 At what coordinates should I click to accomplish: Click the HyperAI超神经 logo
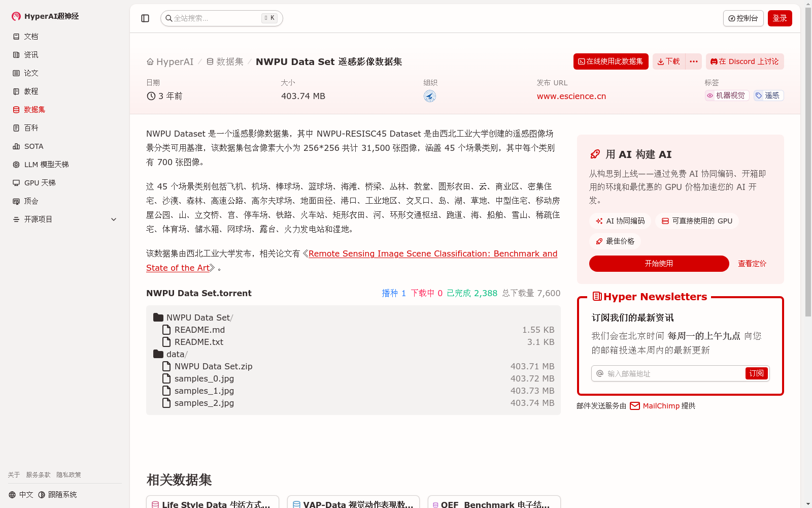[x=45, y=16]
